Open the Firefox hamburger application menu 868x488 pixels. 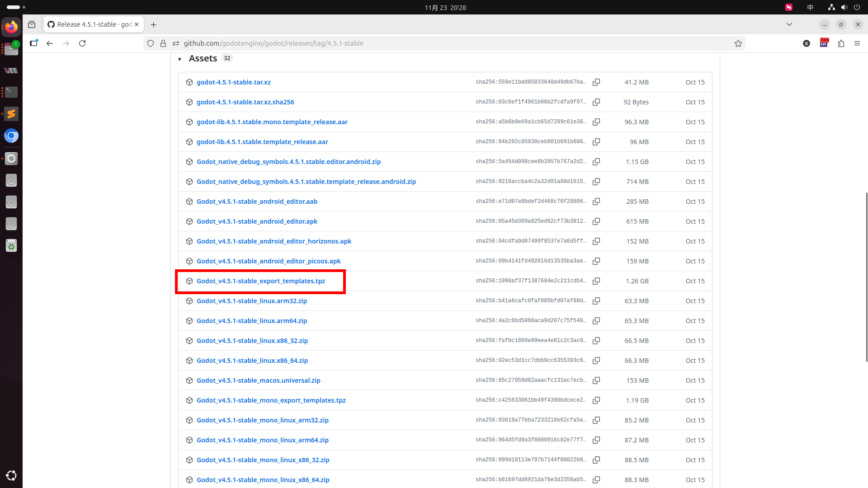point(857,43)
